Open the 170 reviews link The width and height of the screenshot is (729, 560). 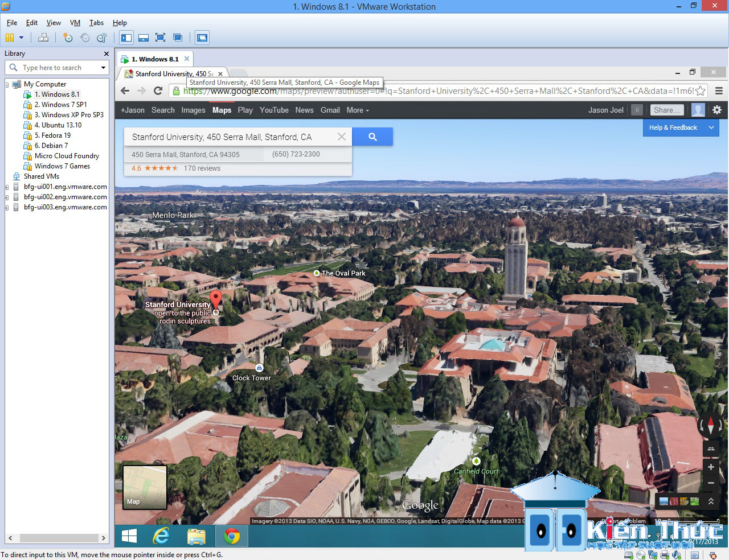[x=202, y=168]
